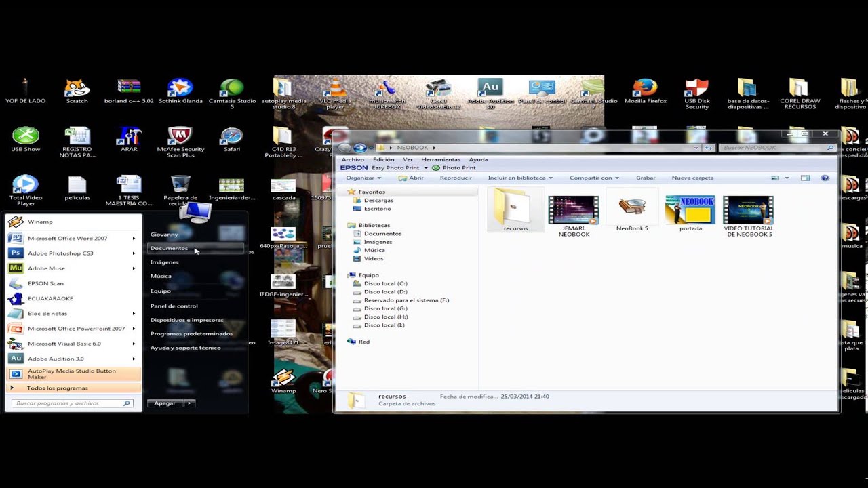Open the Edición menu
The image size is (868, 488).
click(383, 159)
